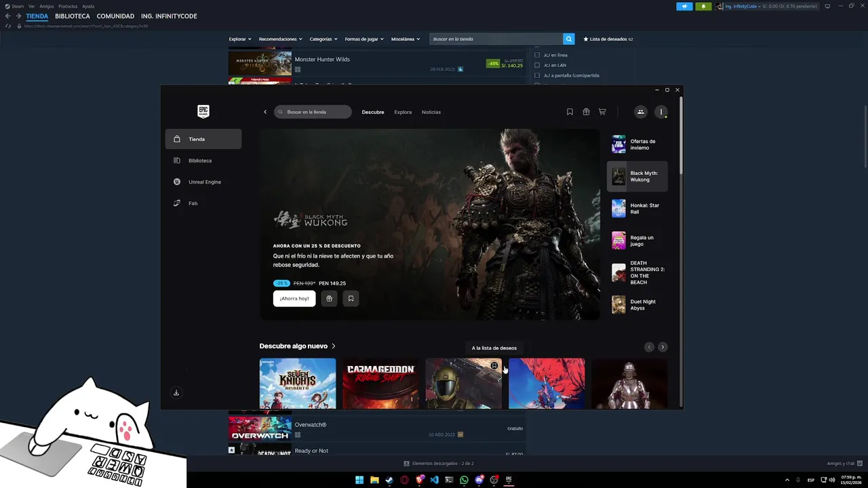Click Steam Buscar en la tienda field
Viewport: 868px width, 488px height.
pos(496,39)
